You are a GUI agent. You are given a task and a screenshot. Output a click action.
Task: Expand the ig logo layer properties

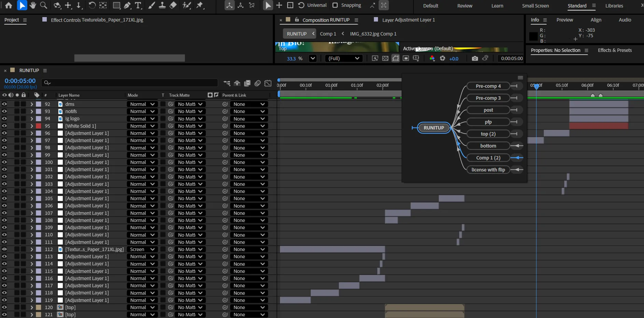point(31,119)
